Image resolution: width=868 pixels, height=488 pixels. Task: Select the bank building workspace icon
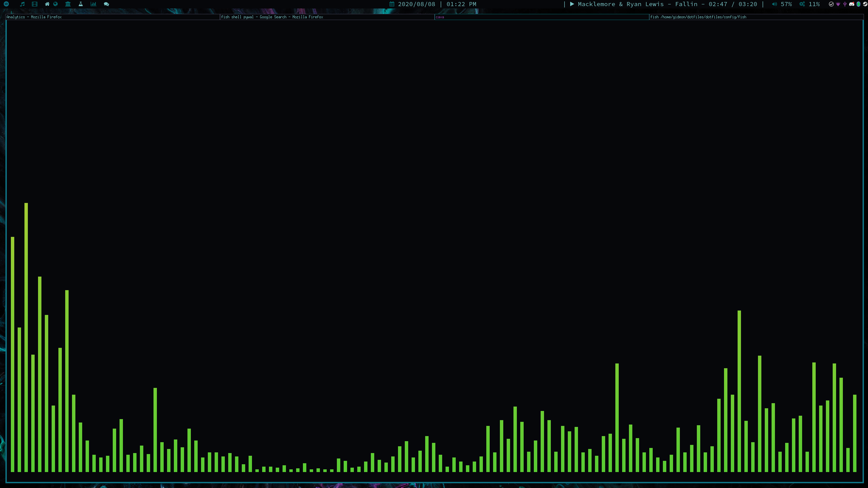[68, 4]
